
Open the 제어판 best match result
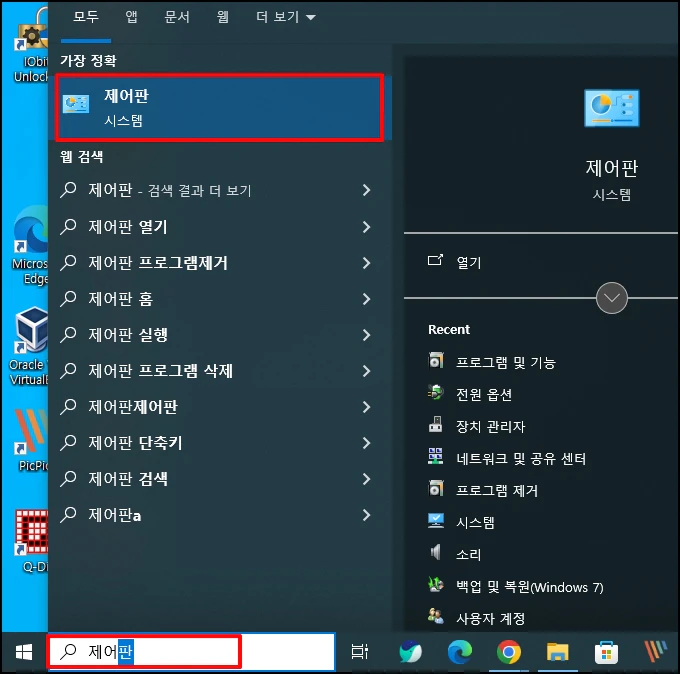(x=220, y=108)
